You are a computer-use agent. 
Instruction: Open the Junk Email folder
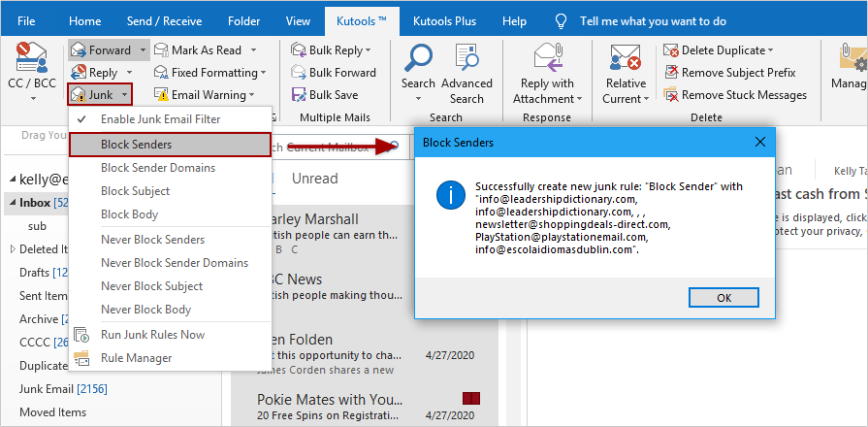tap(63, 389)
